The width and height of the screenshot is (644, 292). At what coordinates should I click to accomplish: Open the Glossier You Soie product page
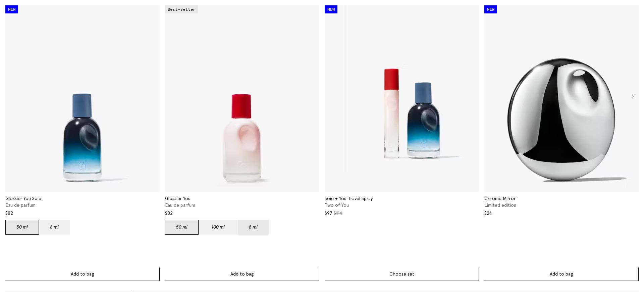pyautogui.click(x=23, y=198)
